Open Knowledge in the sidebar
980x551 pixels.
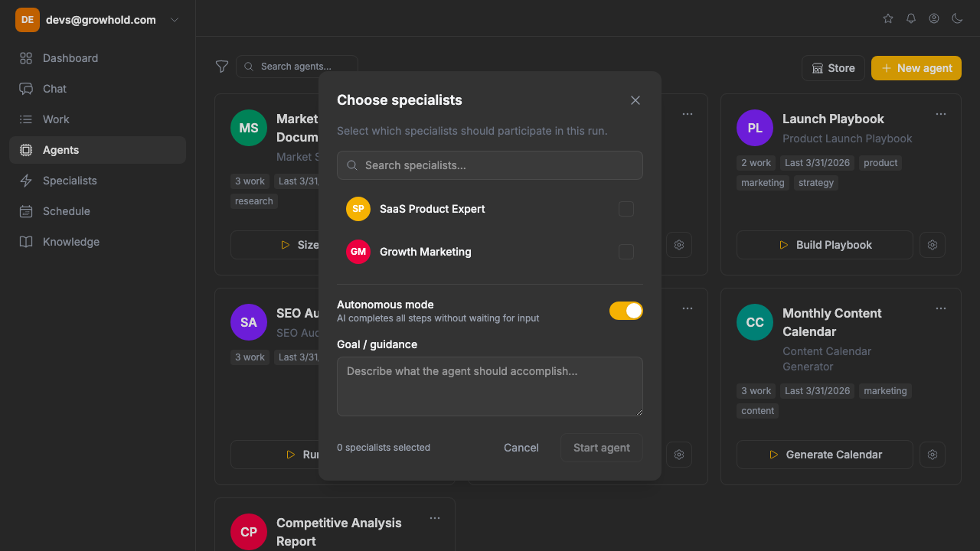click(71, 242)
